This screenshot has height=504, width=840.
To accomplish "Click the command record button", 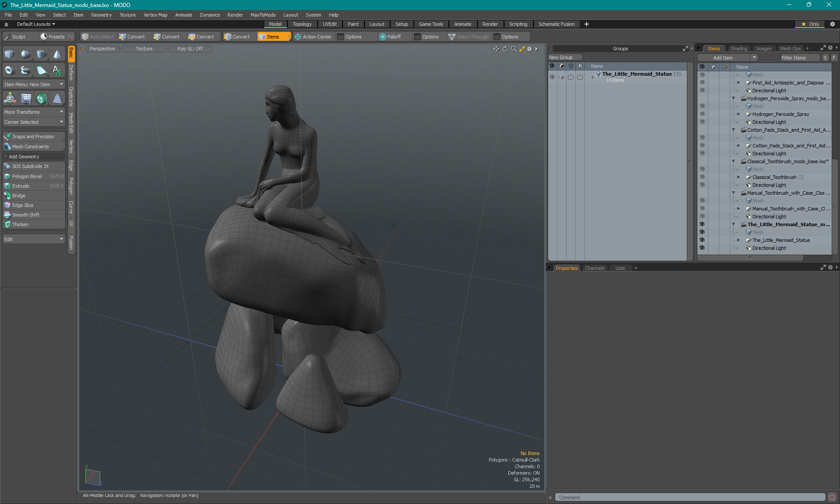I will [832, 497].
